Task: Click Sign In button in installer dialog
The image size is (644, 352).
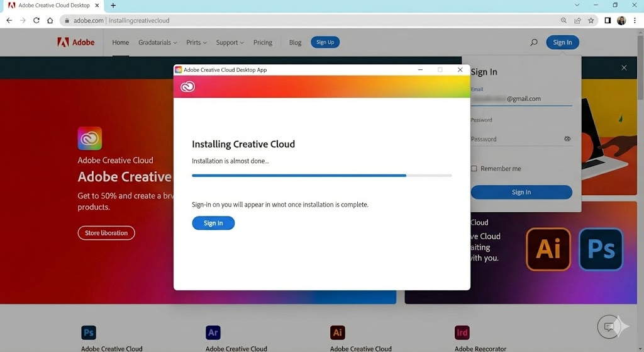Action: click(x=213, y=223)
